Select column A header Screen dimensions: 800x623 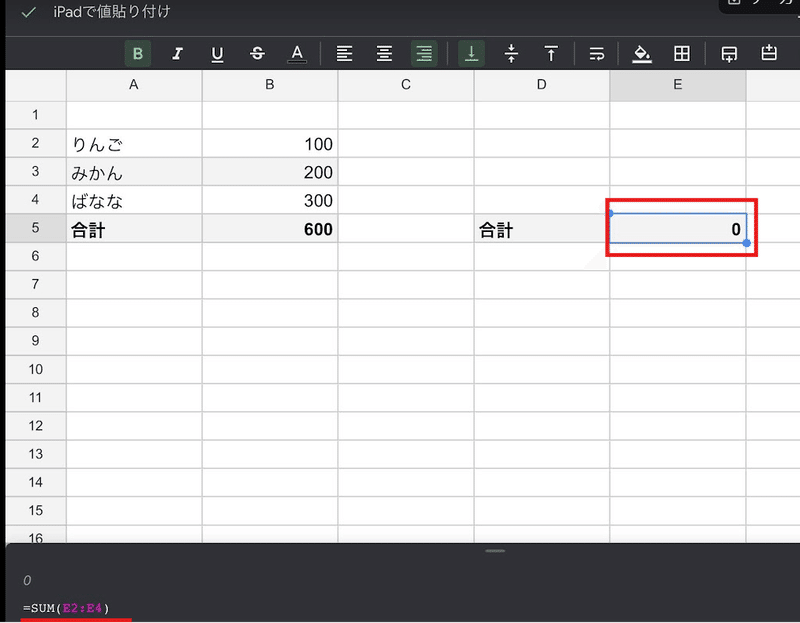tap(134, 85)
